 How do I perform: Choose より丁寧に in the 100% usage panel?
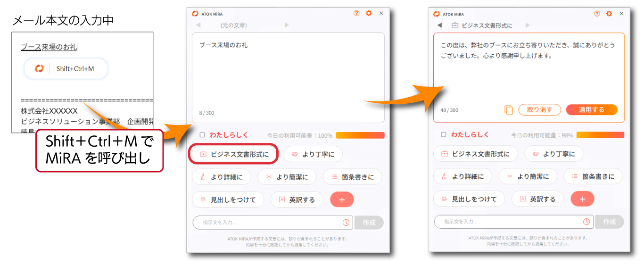(313, 154)
